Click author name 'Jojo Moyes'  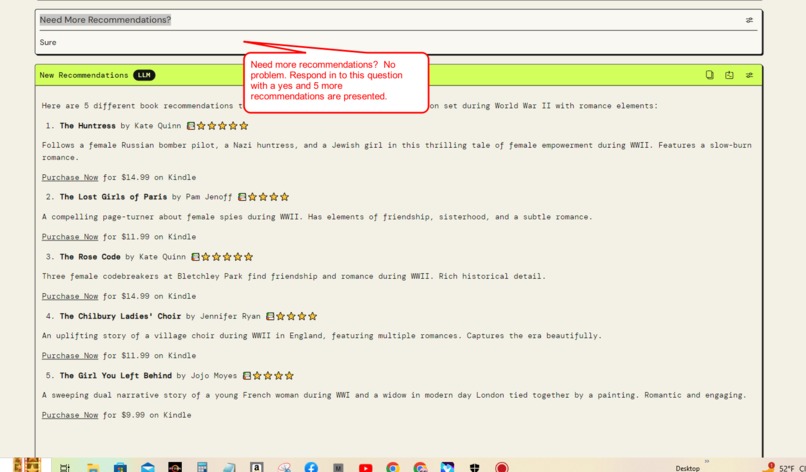(x=214, y=376)
